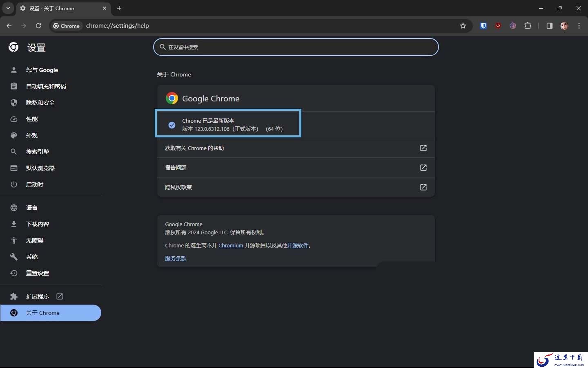Image resolution: width=588 pixels, height=368 pixels.
Task: Go back to the previous page
Action: (9, 26)
